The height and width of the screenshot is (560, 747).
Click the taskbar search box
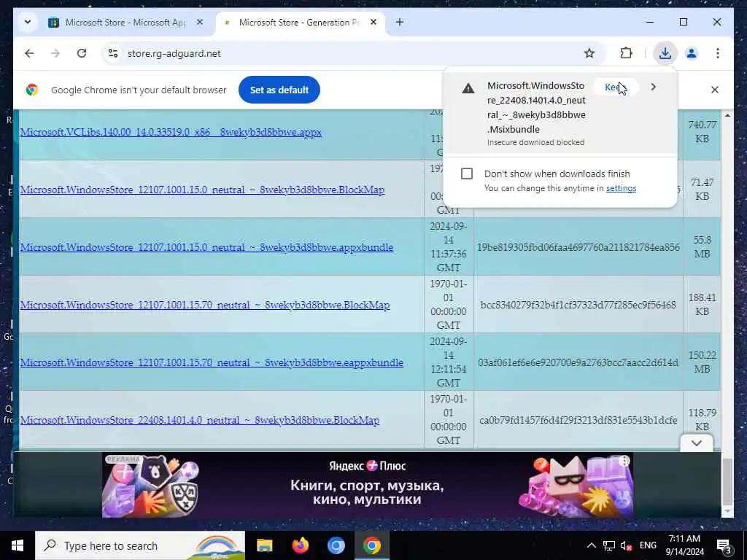coord(140,545)
